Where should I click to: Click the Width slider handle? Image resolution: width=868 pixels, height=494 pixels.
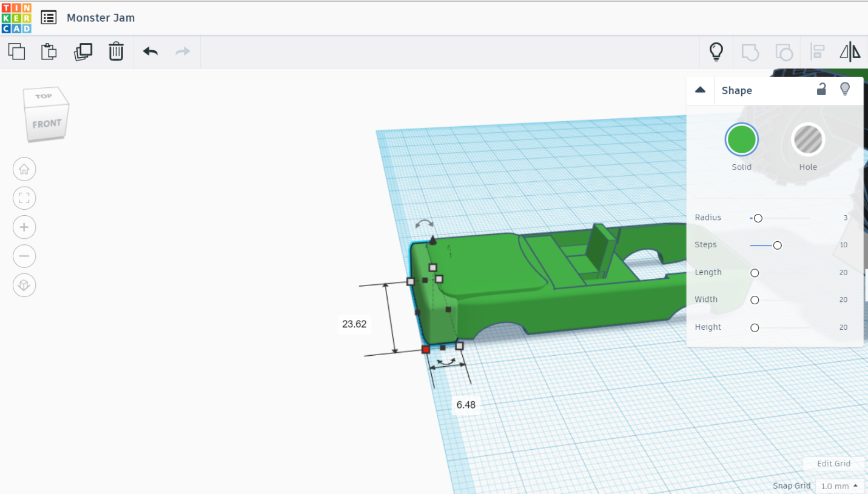(x=755, y=300)
